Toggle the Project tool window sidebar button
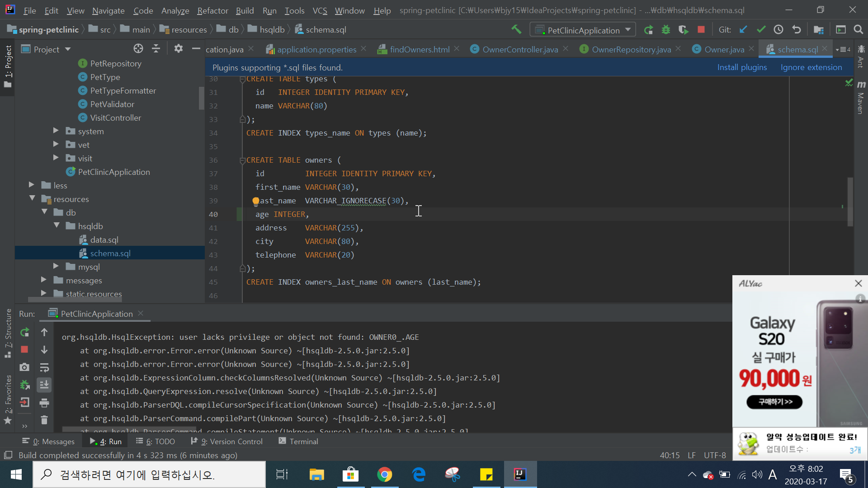This screenshot has height=488, width=868. coord(8,66)
